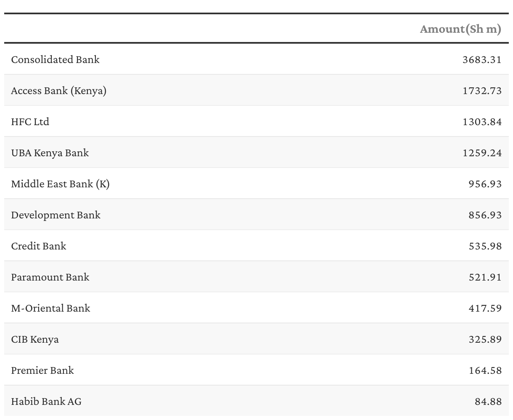Click the UBA Kenya Bank entry

50,153
